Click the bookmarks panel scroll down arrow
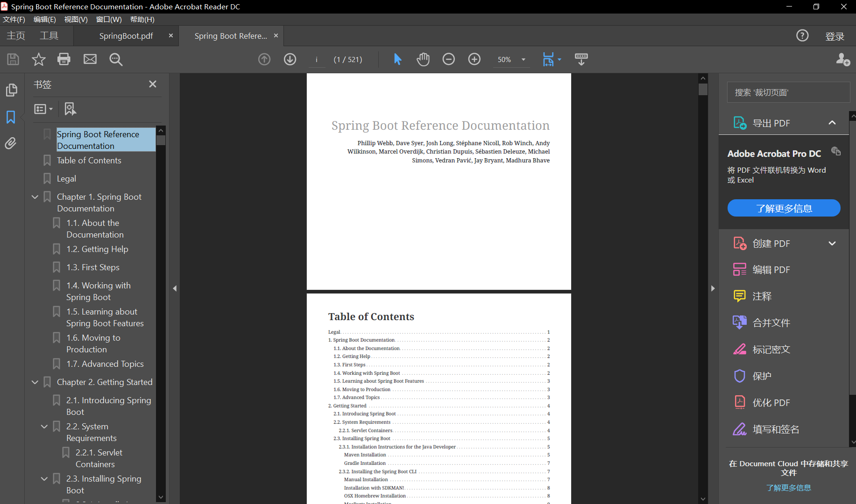 click(161, 497)
